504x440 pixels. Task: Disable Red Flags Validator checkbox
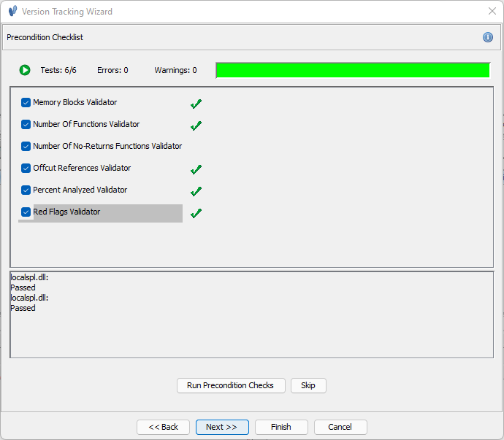tap(26, 212)
